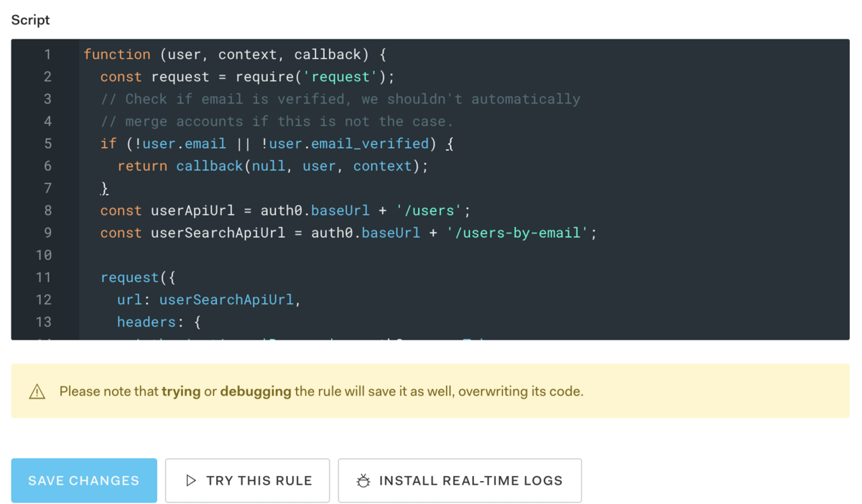
Task: Click the comment 'merge accounts if this is not the case'
Action: click(x=277, y=121)
